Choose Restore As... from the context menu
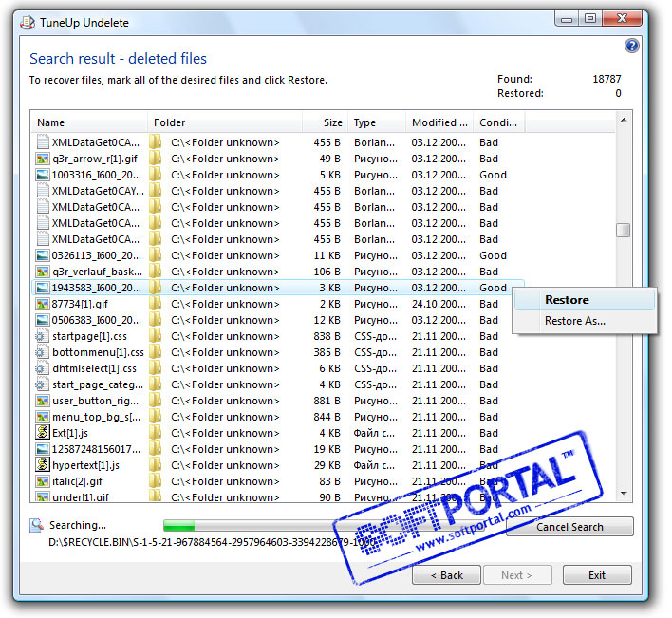Screen dimensions: 672x618 coord(585,321)
